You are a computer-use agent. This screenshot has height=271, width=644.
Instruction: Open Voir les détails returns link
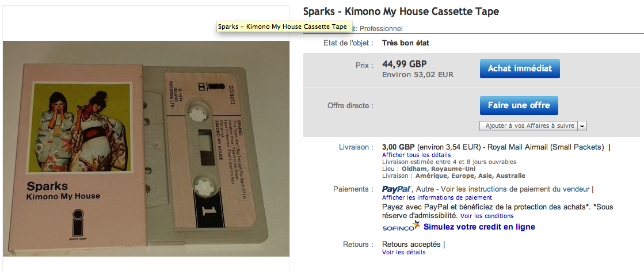[404, 253]
